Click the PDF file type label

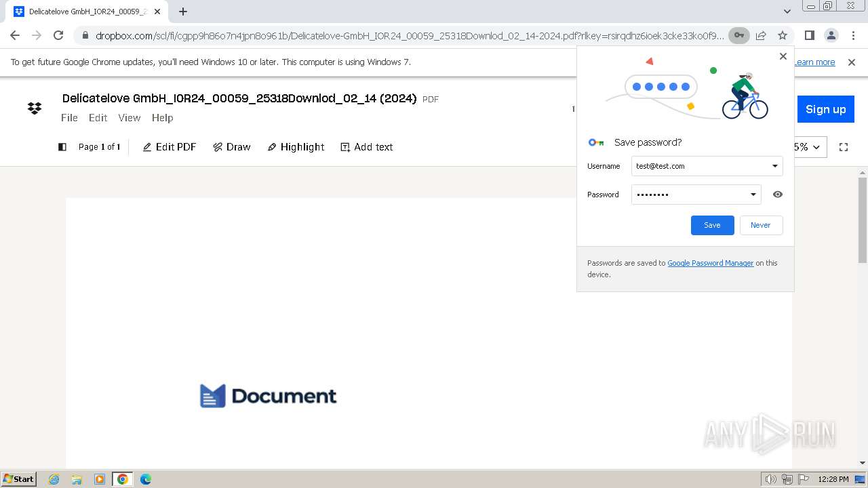tap(431, 100)
